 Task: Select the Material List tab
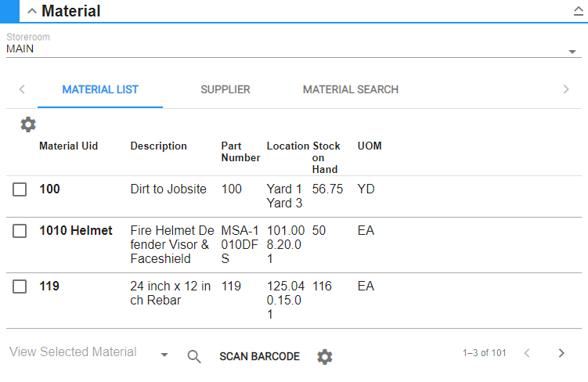click(100, 89)
